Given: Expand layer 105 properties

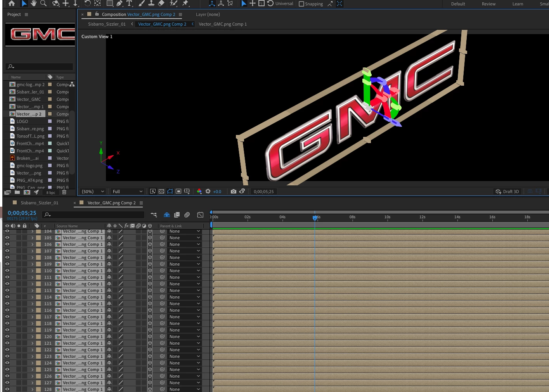Looking at the screenshot, I should (x=33, y=238).
